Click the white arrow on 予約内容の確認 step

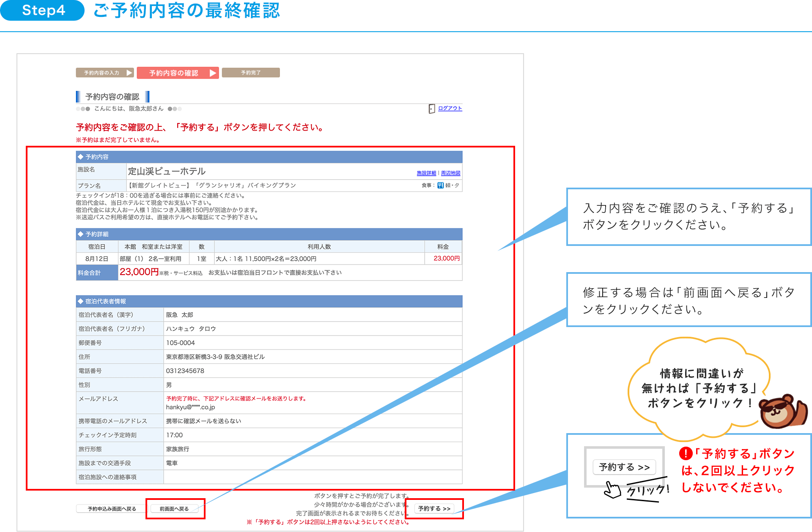click(x=213, y=73)
